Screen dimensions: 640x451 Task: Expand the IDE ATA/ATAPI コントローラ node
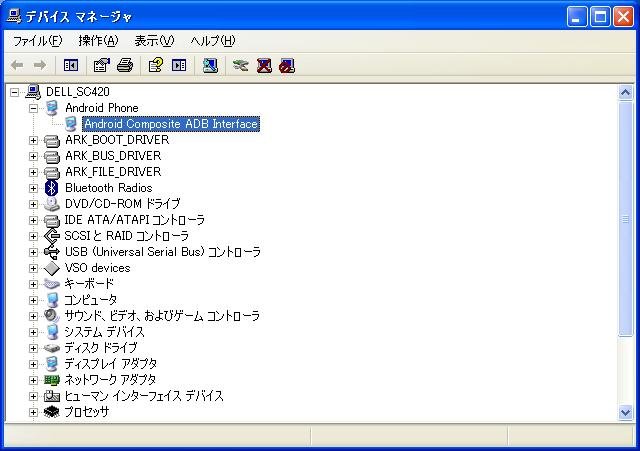(33, 220)
